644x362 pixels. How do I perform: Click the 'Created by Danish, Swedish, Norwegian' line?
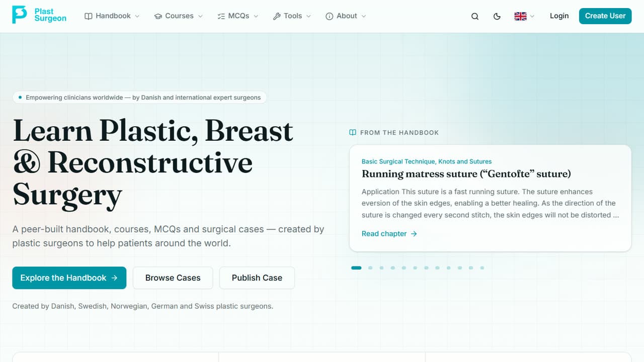[x=143, y=306]
